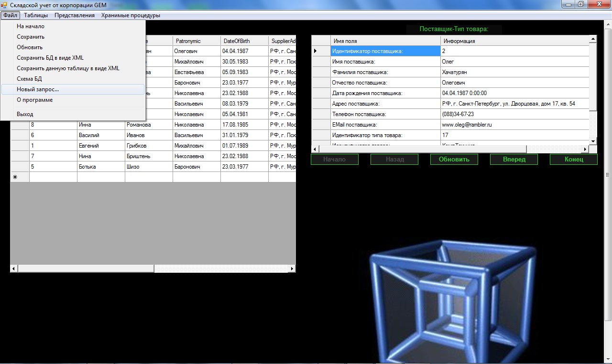Click the app icon in title bar
Viewport: 612px width, 364px height.
pyautogui.click(x=5, y=5)
